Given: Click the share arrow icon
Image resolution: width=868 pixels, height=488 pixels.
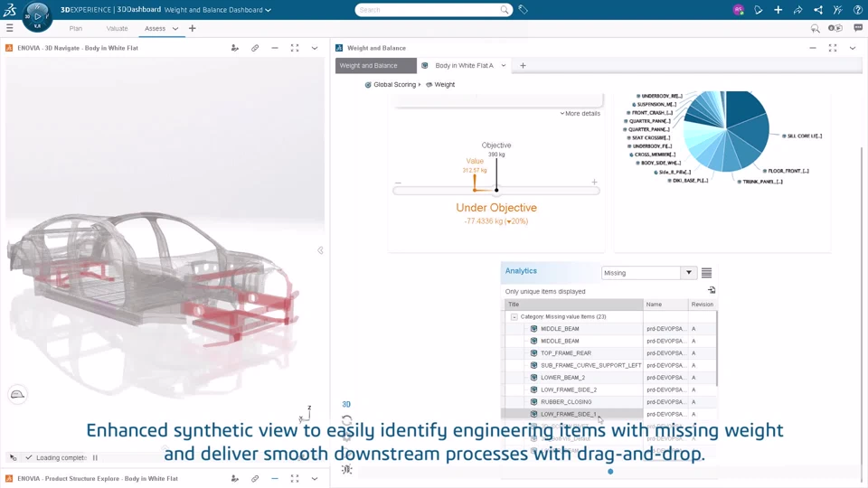Looking at the screenshot, I should click(x=797, y=9).
